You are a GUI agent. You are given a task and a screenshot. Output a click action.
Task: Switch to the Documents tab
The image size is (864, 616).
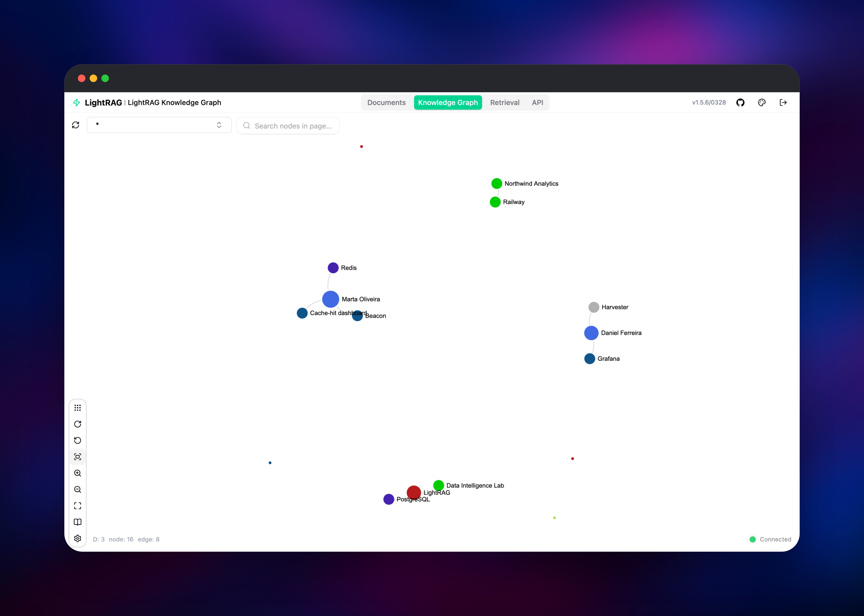[x=386, y=102]
